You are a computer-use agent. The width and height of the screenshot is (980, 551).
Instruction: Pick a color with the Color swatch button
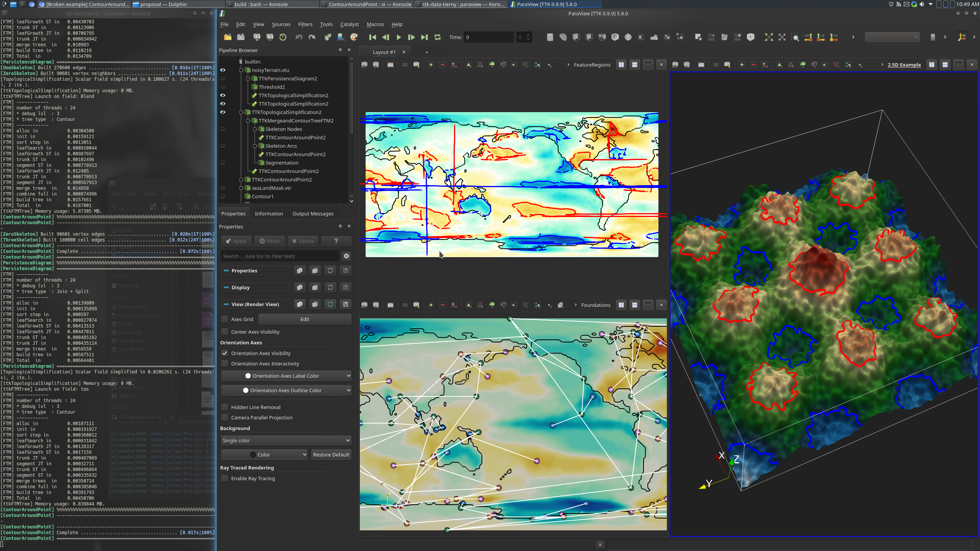pos(264,454)
